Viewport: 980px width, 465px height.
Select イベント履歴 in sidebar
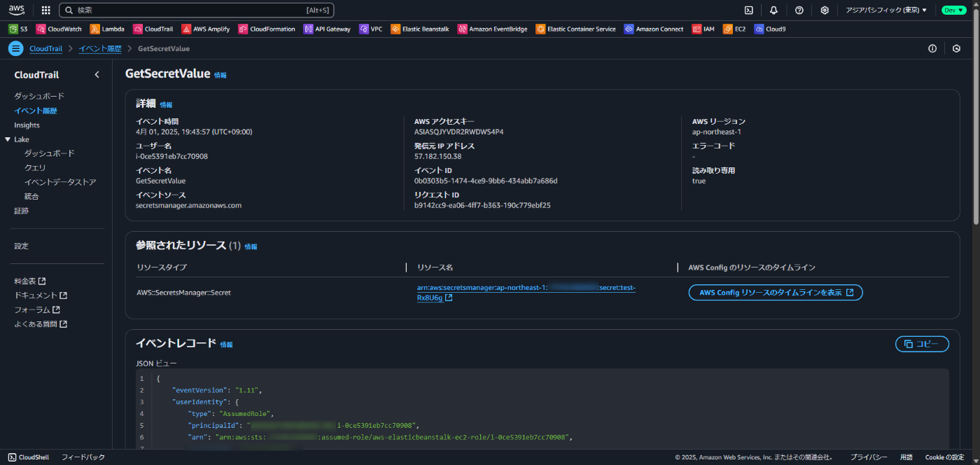tap(36, 111)
